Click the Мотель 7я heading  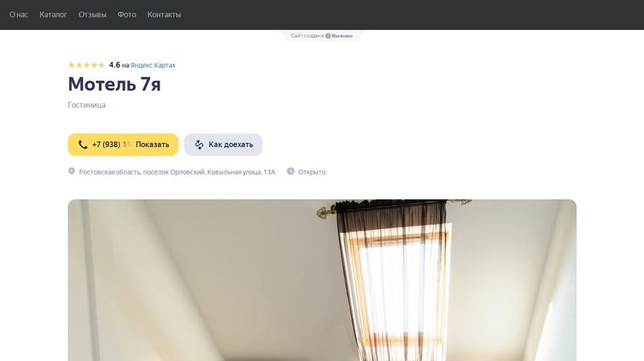[114, 84]
